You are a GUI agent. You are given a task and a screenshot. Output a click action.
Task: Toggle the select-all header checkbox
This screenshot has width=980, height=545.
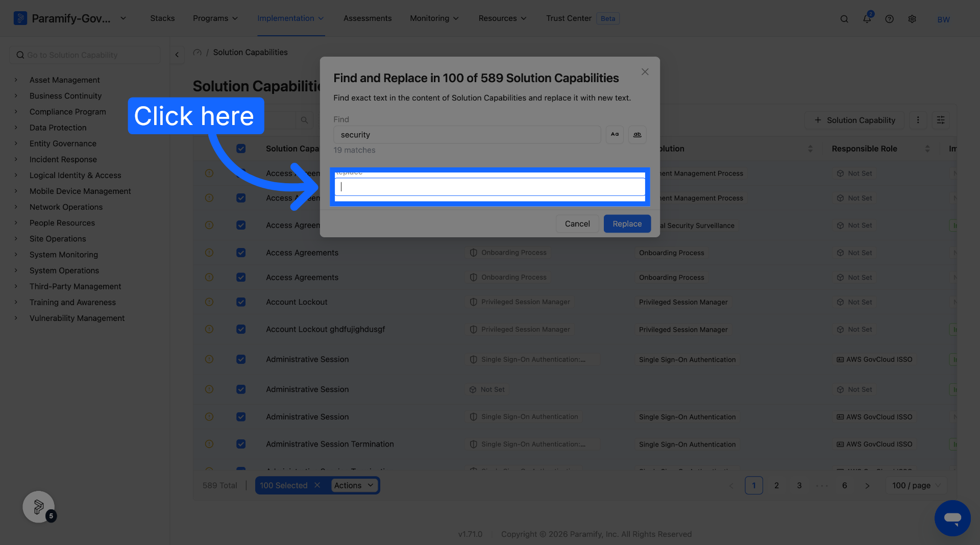pos(241,148)
